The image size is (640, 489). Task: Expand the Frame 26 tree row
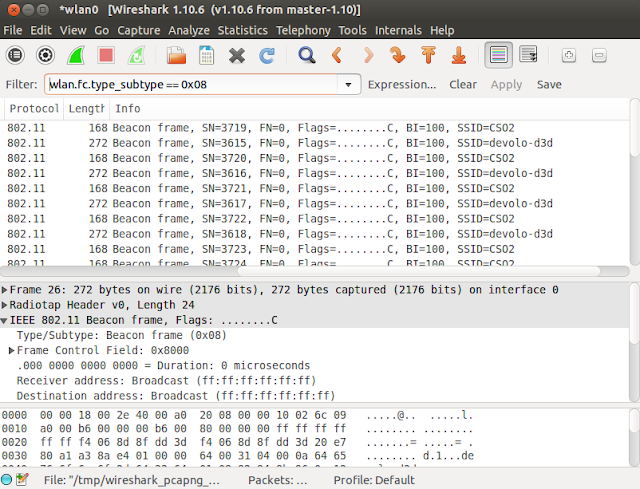click(4, 290)
